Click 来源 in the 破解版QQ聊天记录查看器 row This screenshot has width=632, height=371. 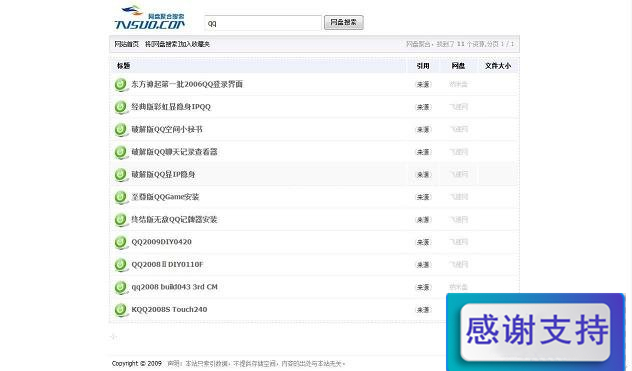[x=423, y=152]
